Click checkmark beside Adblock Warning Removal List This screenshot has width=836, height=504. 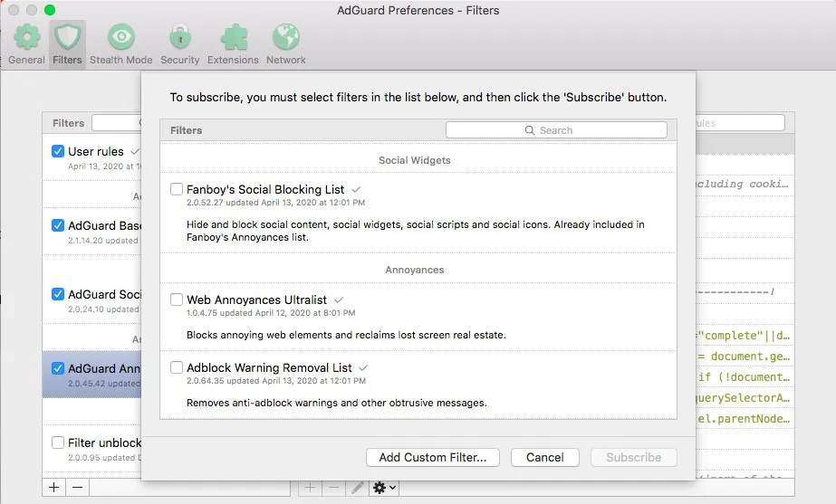[363, 367]
